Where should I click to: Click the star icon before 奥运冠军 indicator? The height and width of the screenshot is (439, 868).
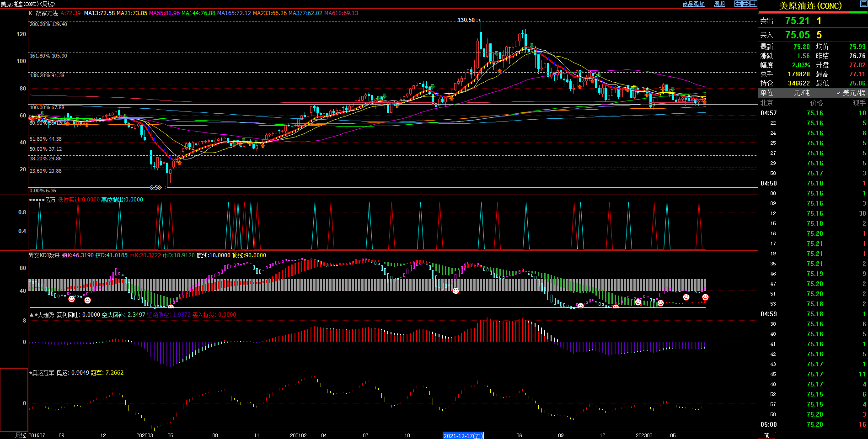click(31, 373)
